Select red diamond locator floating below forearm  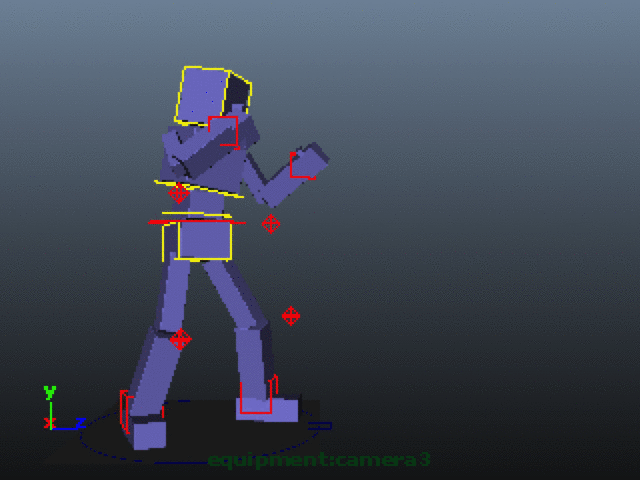(271, 224)
